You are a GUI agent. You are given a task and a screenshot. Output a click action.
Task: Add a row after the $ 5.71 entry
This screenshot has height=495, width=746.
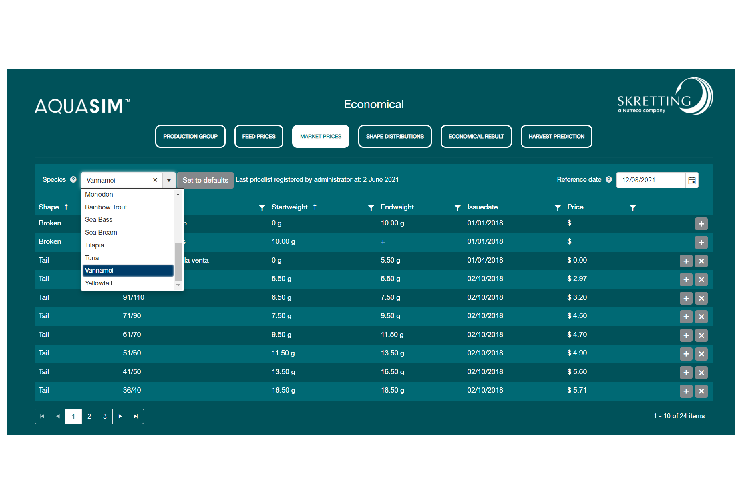point(686,390)
